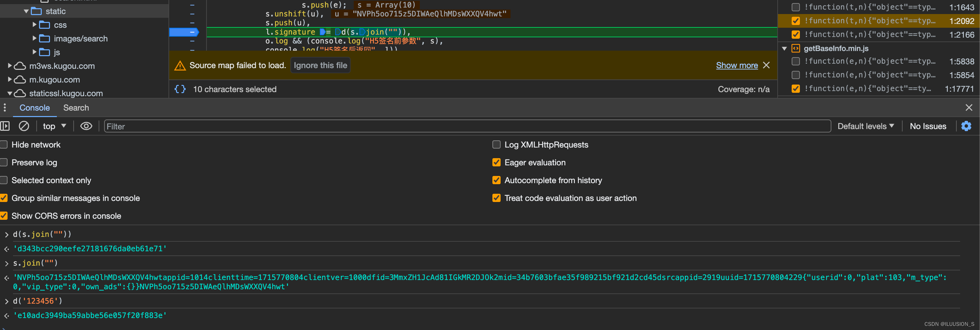Click the breakpoint marker on l.signature line
Screen dimensions: 980x330
184,32
